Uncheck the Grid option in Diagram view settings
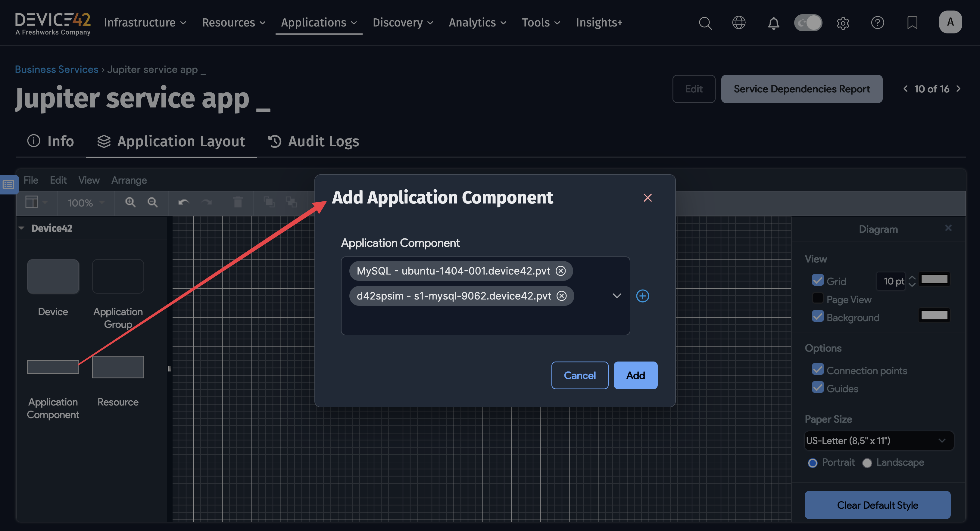Screen dimensions: 980x531 click(x=818, y=280)
